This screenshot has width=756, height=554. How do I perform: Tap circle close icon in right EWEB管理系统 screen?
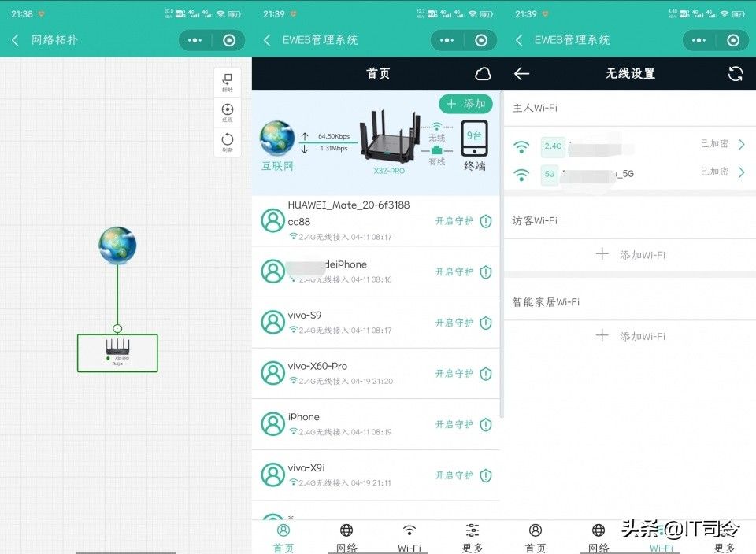coord(733,40)
